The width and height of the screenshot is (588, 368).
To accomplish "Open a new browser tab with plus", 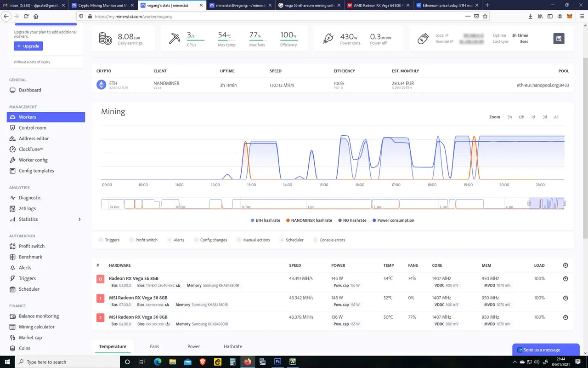I will 487,5.
